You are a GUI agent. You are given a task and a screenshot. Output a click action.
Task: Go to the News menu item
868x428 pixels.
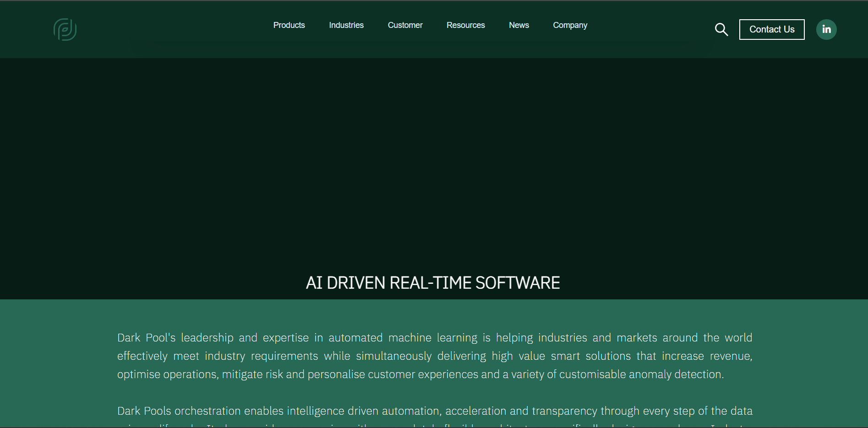point(519,25)
